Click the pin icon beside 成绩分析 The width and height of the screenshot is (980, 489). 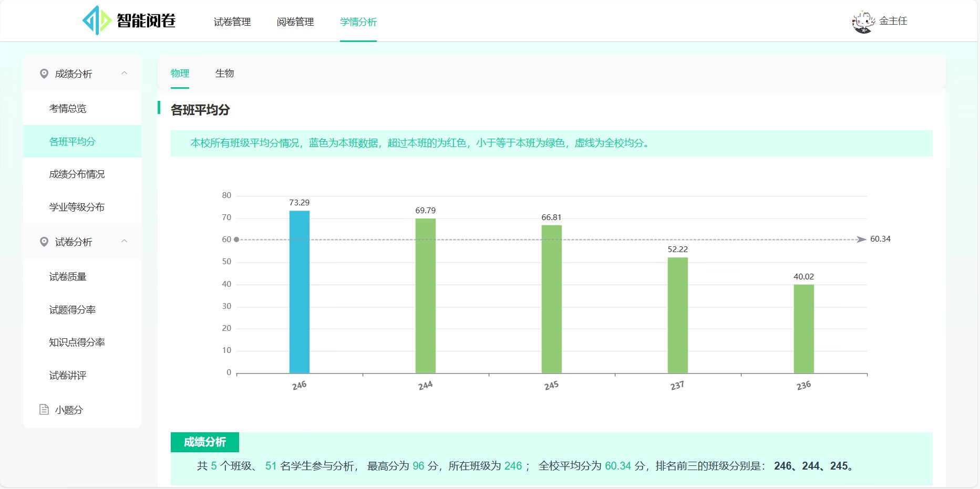coord(44,74)
